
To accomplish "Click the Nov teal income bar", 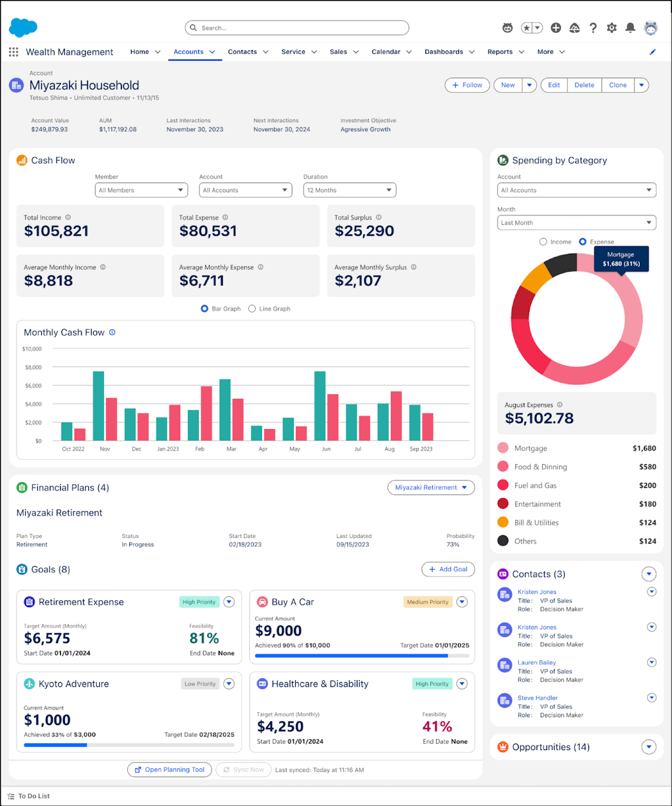I will 99,406.
